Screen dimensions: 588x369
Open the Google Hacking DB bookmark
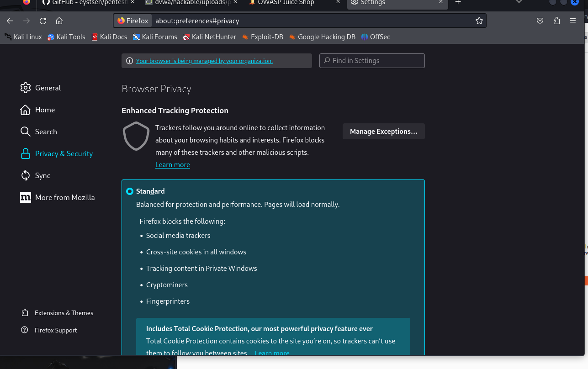[322, 37]
